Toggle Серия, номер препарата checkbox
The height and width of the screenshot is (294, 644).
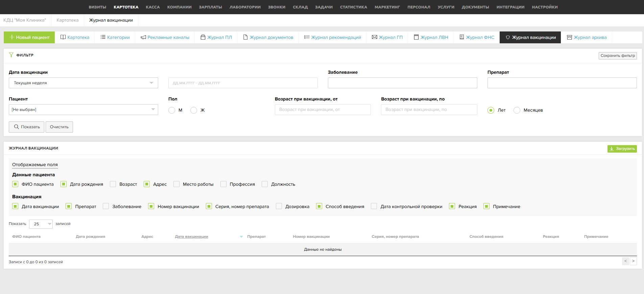click(209, 206)
